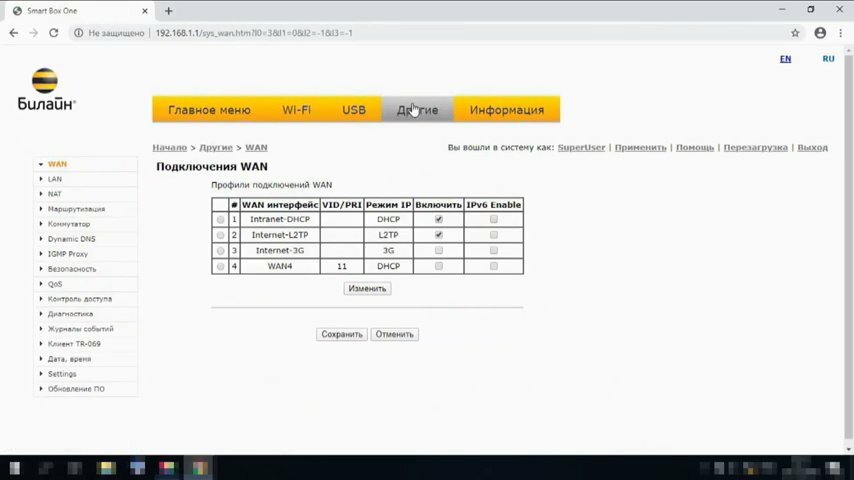Enable IPv6 for WAN4
This screenshot has width=854, height=480.
tap(493, 266)
